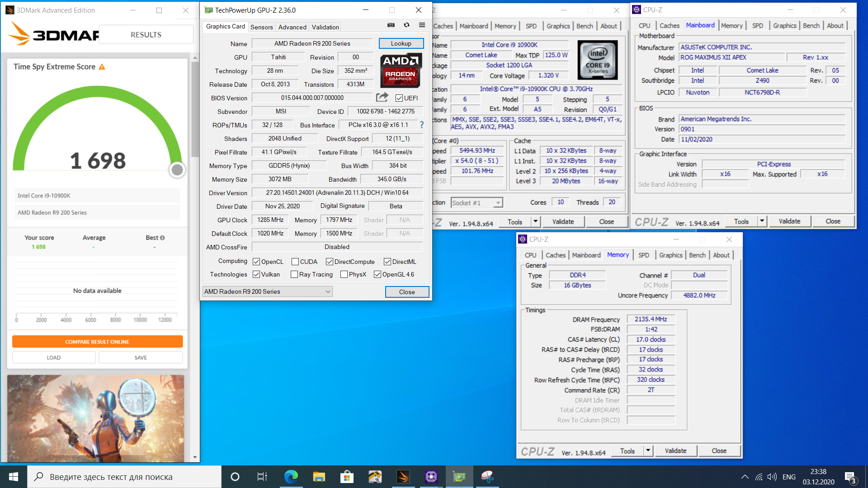Switch to GPU-Z Advanced tab
This screenshot has height=488, width=868.
tap(292, 27)
